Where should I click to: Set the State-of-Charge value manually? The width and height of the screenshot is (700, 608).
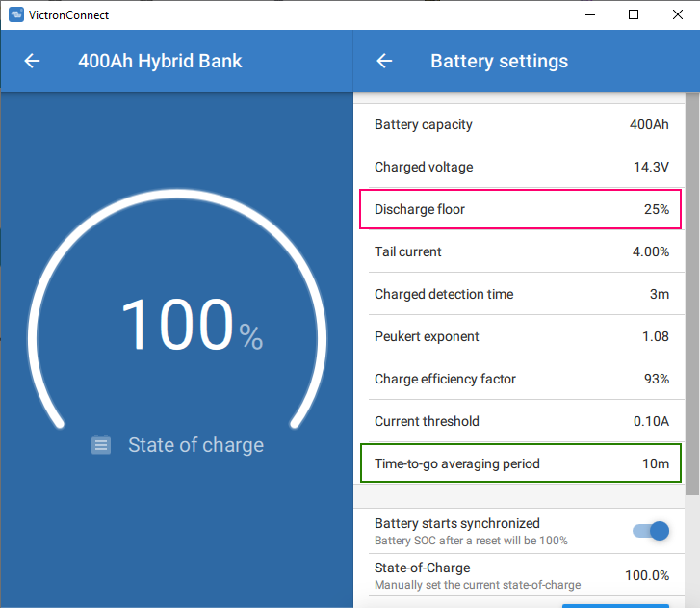coord(521,575)
